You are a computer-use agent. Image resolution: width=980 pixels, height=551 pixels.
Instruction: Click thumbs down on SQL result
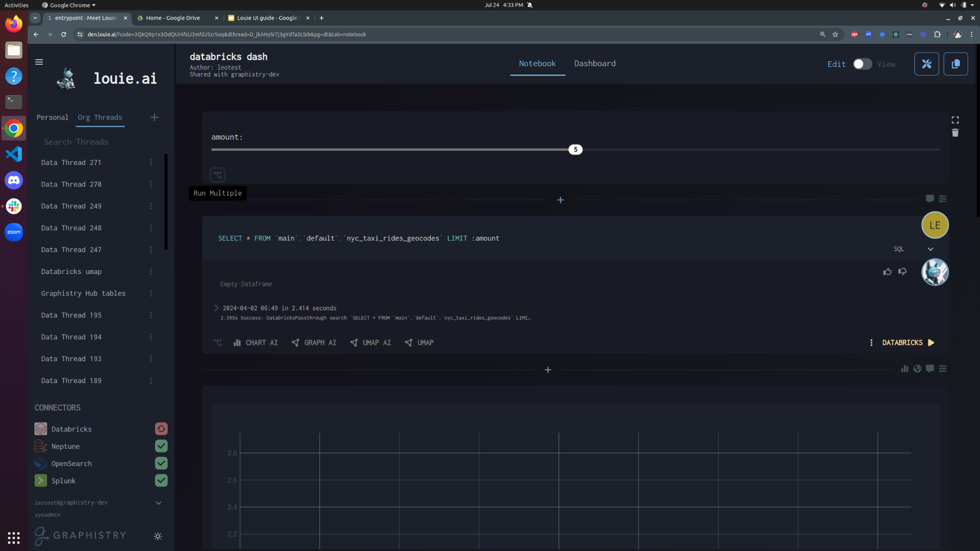coord(902,272)
